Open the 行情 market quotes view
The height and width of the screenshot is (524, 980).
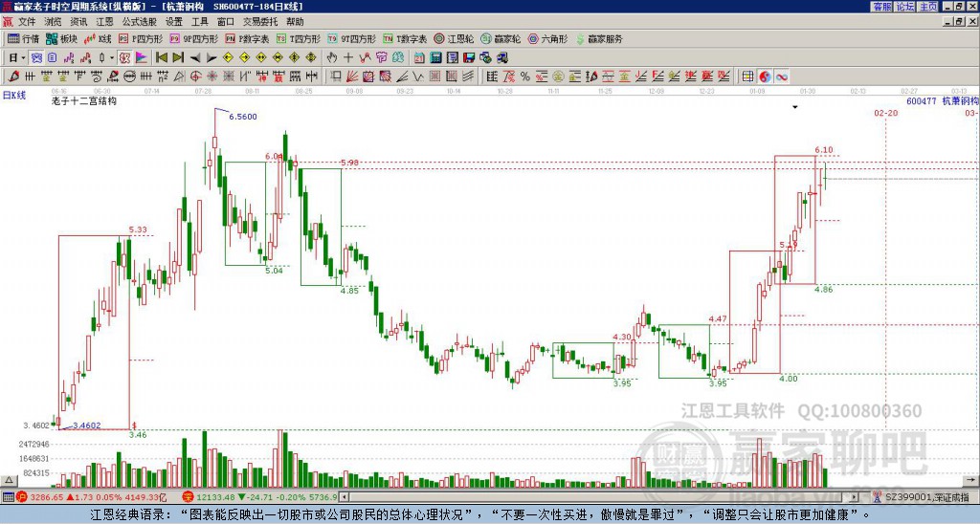tap(24, 39)
